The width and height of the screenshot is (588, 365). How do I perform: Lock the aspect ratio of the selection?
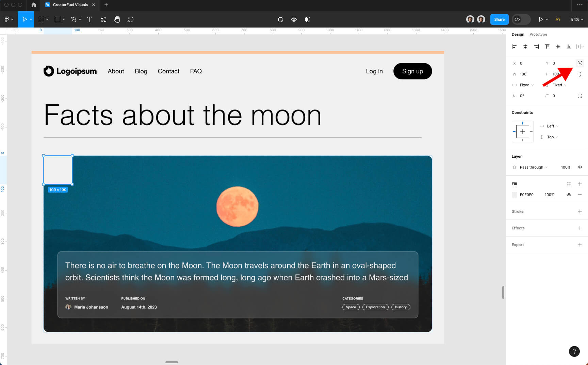pos(579,74)
